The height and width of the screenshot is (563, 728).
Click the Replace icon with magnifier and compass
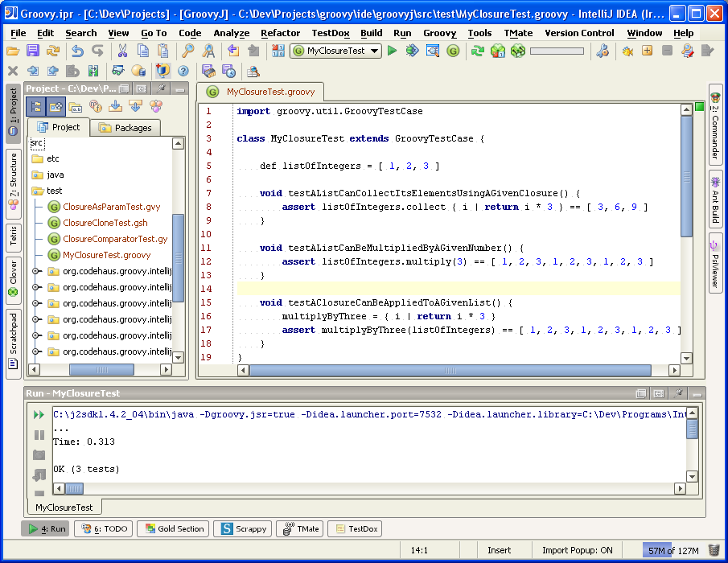208,51
